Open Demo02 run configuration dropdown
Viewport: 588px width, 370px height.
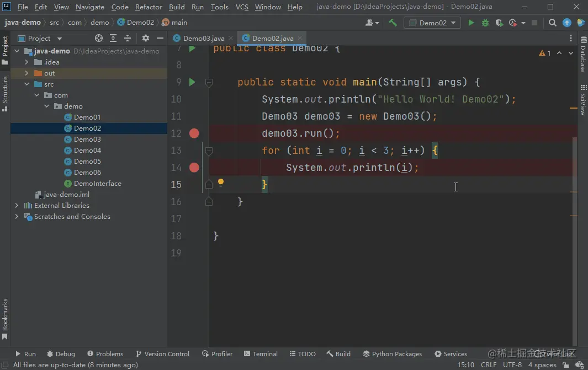433,23
